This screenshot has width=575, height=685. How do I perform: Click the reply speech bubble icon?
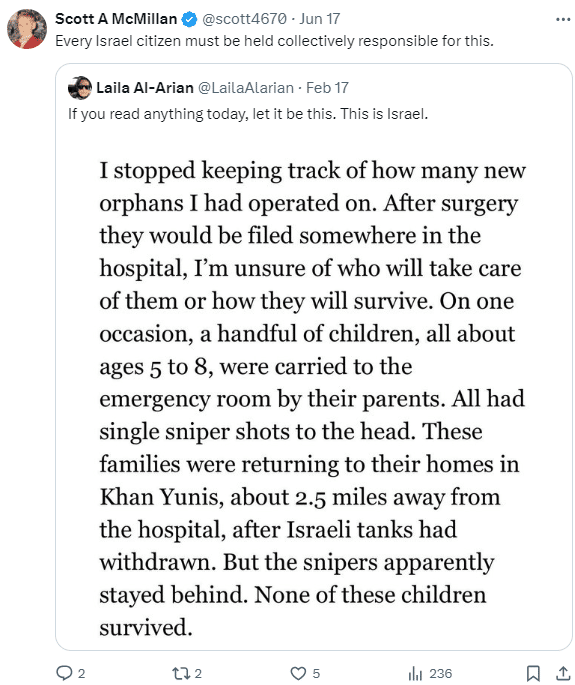click(x=64, y=673)
